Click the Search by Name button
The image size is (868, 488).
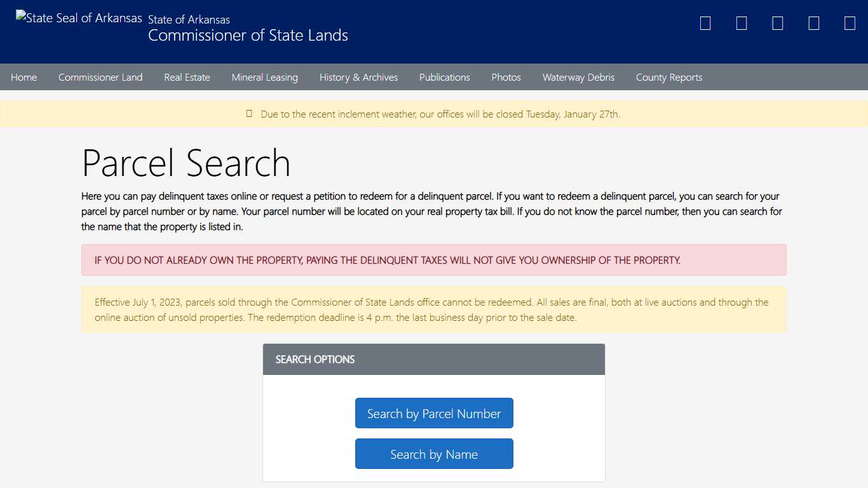click(x=434, y=454)
